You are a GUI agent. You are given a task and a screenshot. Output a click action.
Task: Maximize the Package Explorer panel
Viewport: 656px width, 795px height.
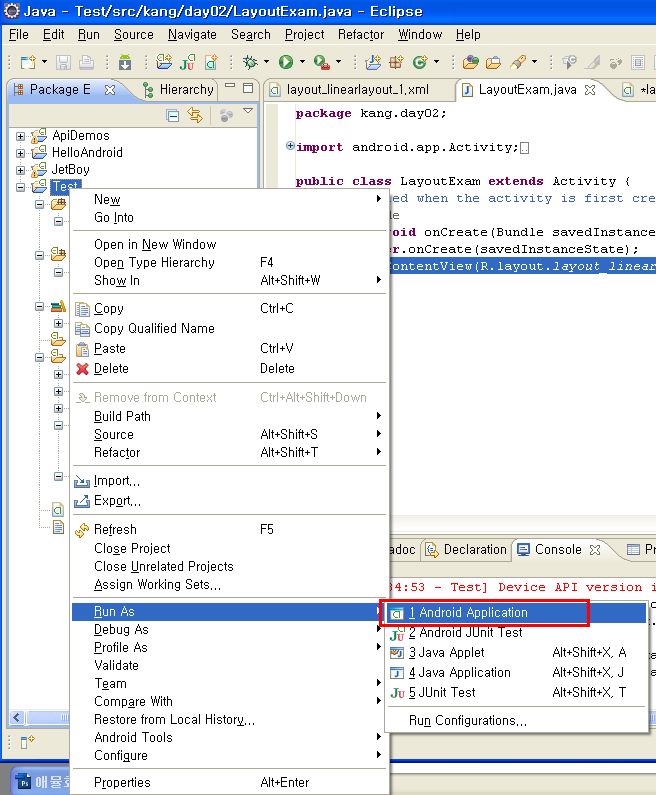pos(248,88)
